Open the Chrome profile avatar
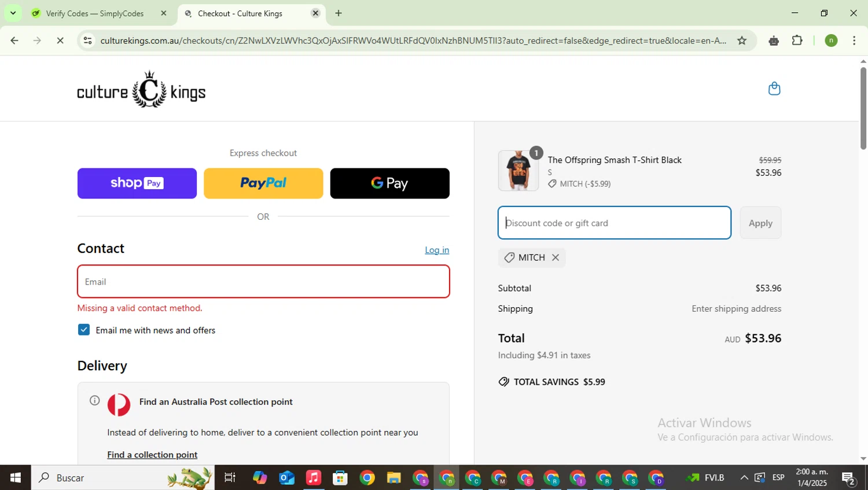 831,40
